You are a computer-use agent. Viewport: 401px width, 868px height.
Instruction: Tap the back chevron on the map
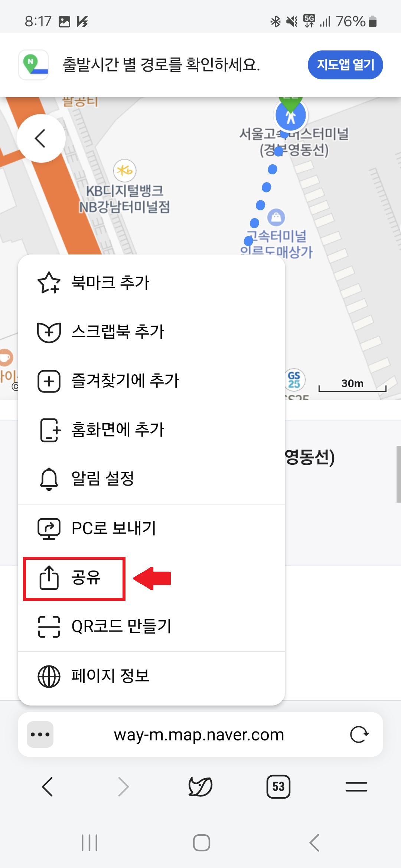pos(41,138)
